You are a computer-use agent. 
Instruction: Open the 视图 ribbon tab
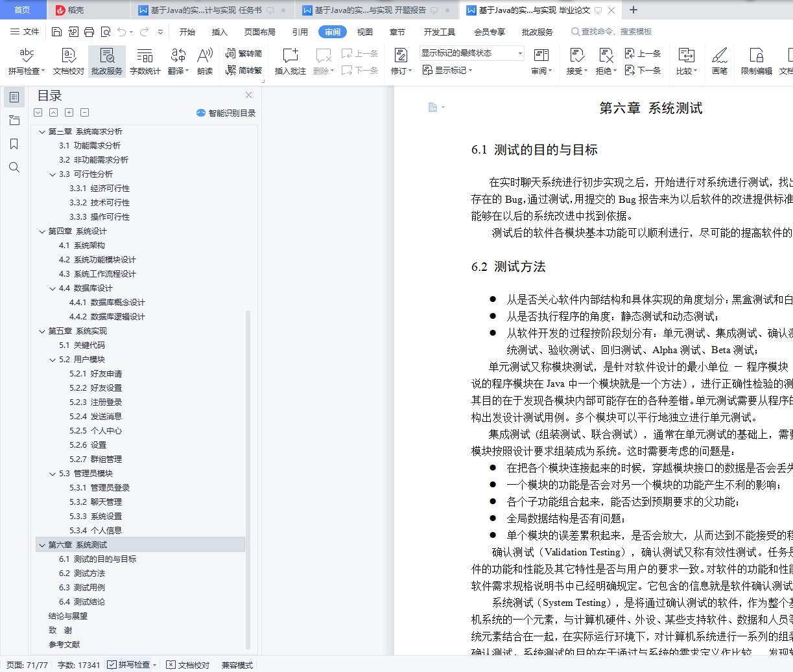tap(365, 32)
